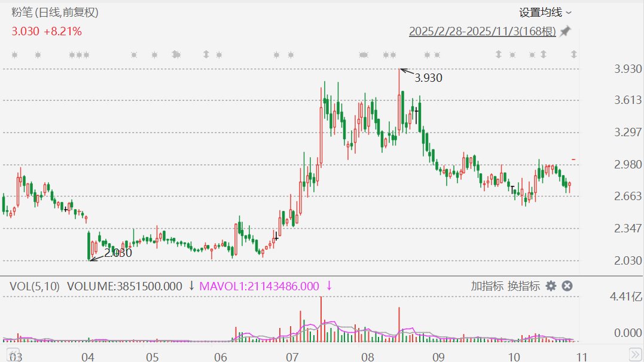Click the down arrow after the VOLUME value

coord(191,286)
